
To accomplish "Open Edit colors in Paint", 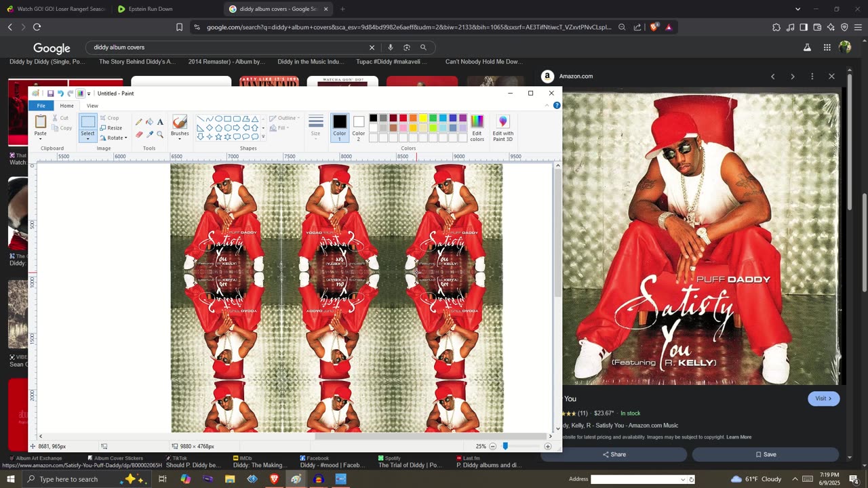I will coord(477,128).
